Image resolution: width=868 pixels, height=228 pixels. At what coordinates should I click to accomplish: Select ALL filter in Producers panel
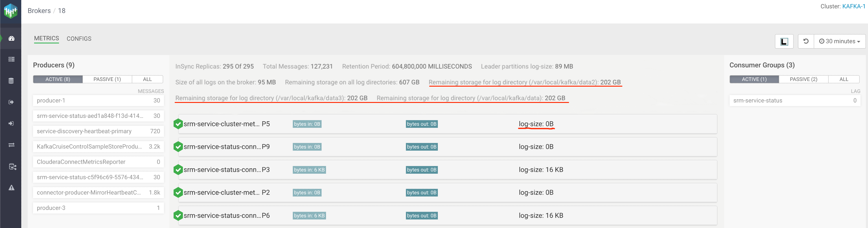coord(147,79)
